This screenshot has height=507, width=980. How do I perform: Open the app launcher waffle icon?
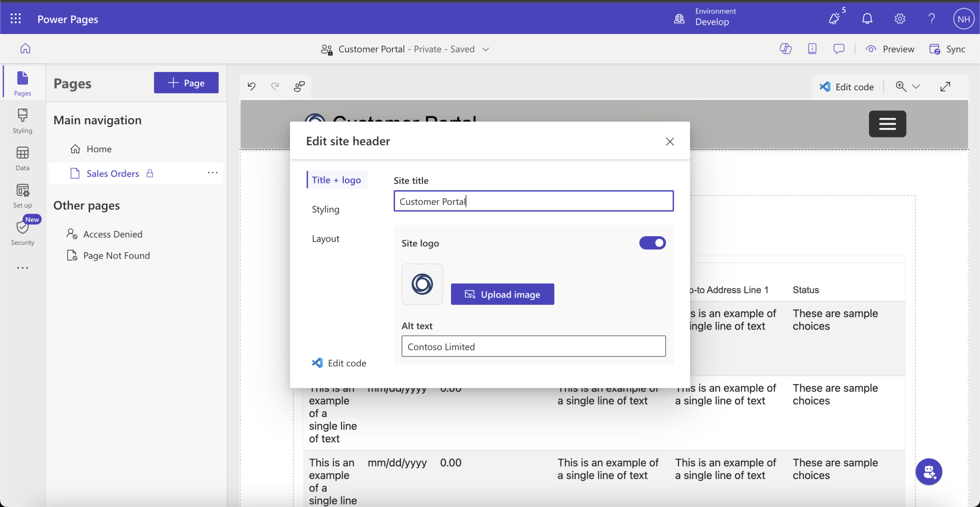point(16,19)
